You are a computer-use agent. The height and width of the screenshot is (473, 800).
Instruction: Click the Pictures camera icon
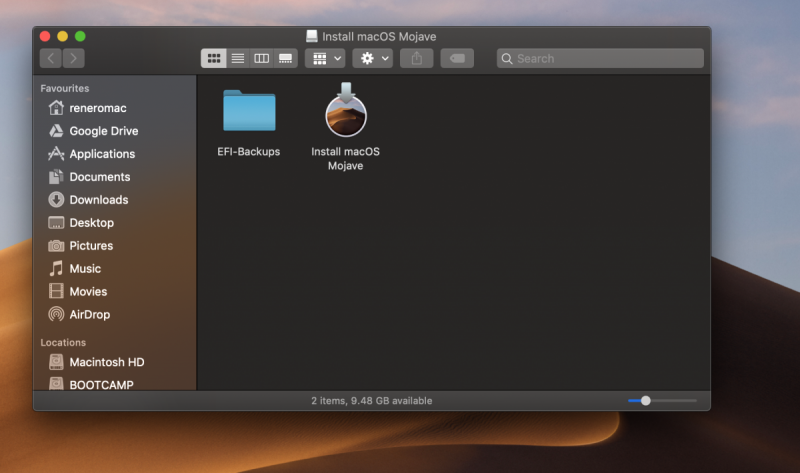(x=56, y=246)
